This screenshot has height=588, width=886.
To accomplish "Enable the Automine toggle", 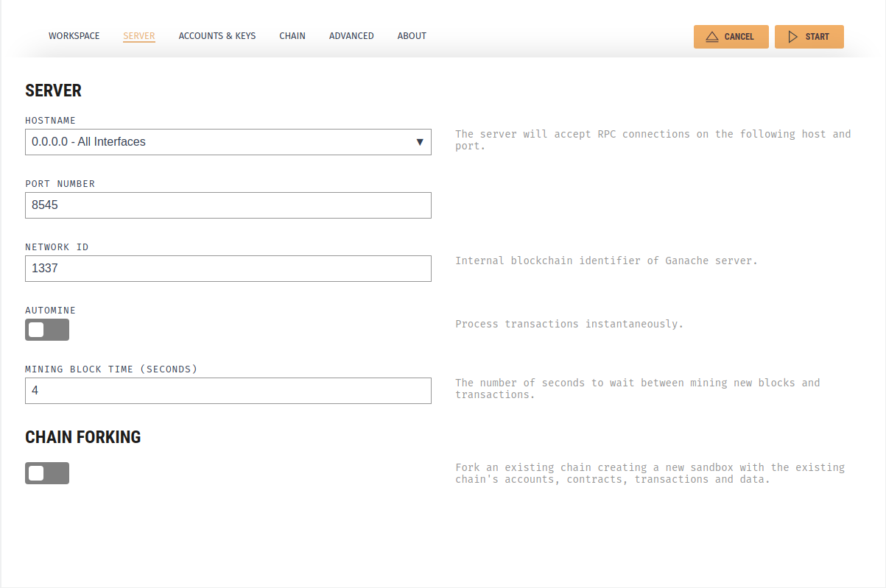I will click(47, 330).
